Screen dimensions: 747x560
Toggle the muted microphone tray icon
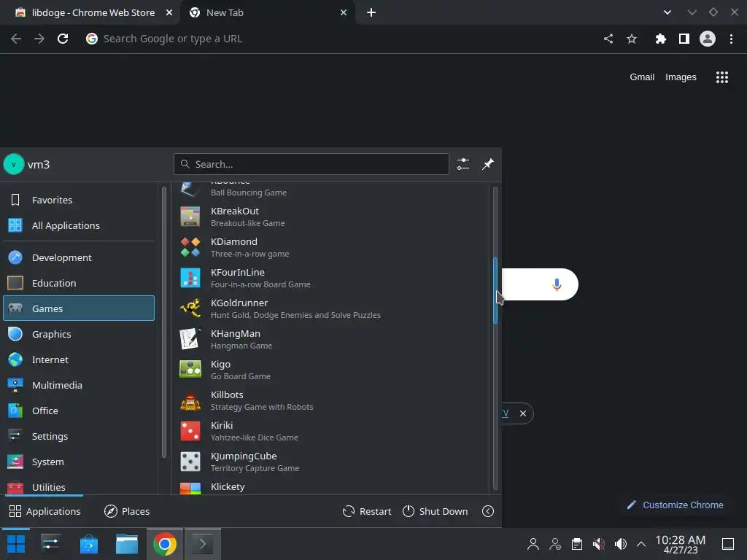598,544
